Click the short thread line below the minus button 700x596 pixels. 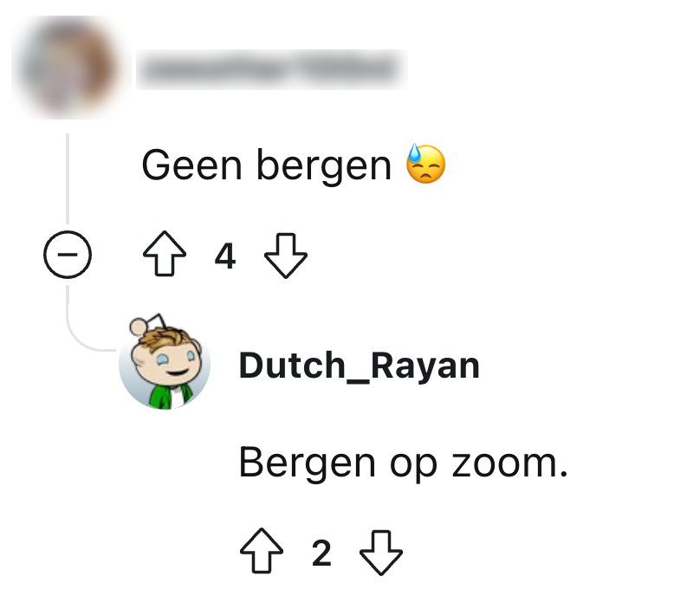[68, 295]
